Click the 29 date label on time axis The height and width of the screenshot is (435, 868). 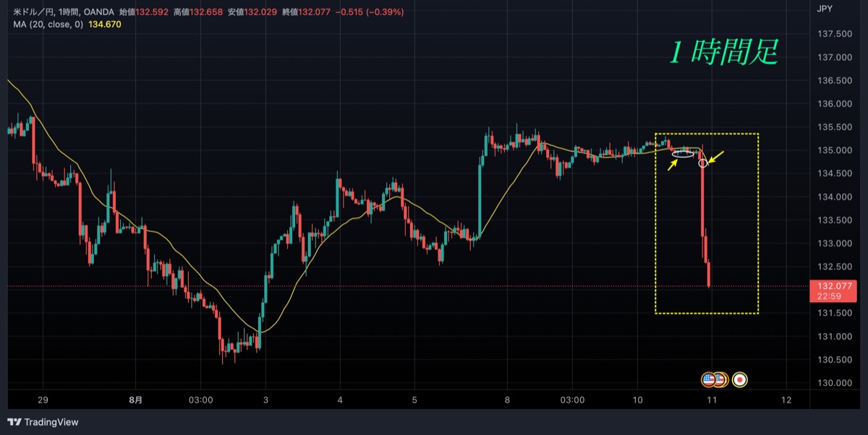[43, 400]
